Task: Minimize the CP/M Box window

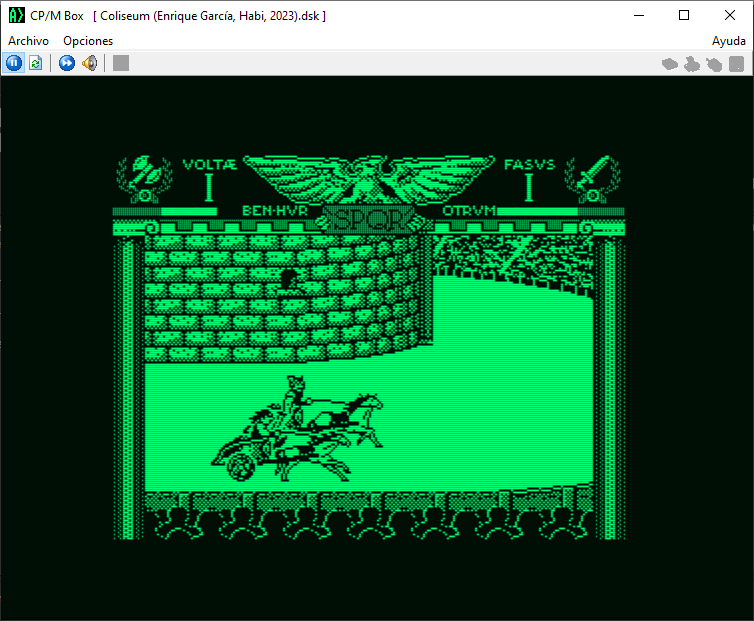Action: pyautogui.click(x=639, y=15)
